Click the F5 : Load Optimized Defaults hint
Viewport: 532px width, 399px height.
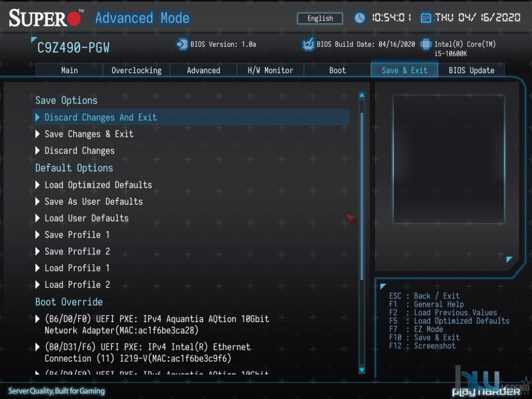pos(449,321)
